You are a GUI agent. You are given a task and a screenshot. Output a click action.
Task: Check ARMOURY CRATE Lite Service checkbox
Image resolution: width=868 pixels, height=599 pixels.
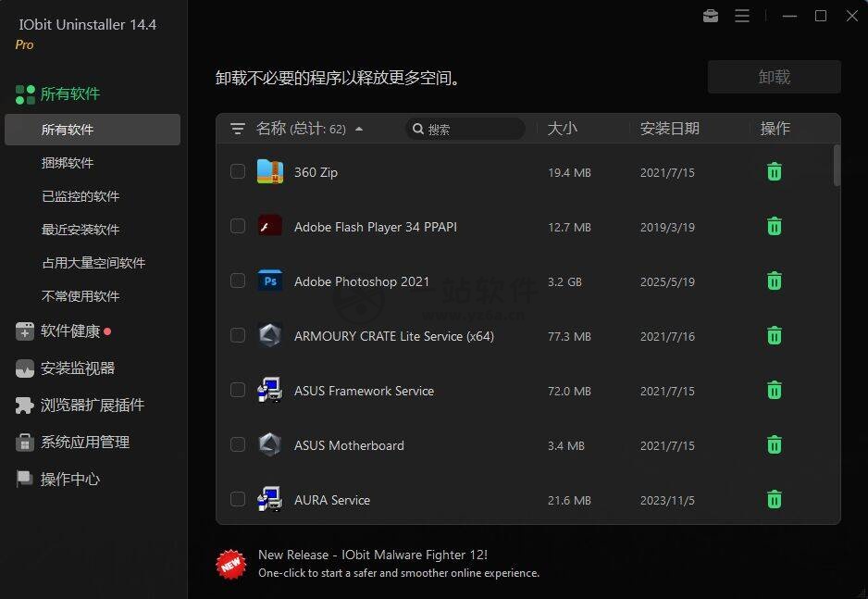(x=238, y=335)
